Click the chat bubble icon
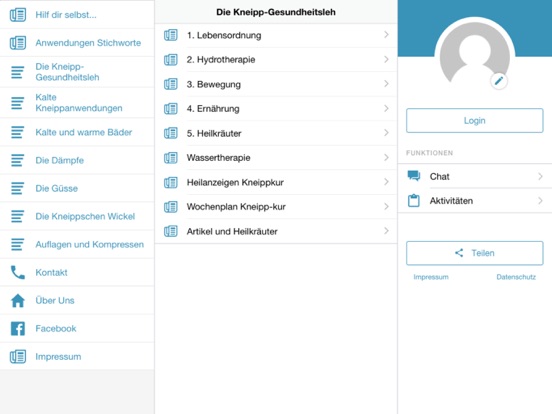The width and height of the screenshot is (552, 414). pos(414,175)
